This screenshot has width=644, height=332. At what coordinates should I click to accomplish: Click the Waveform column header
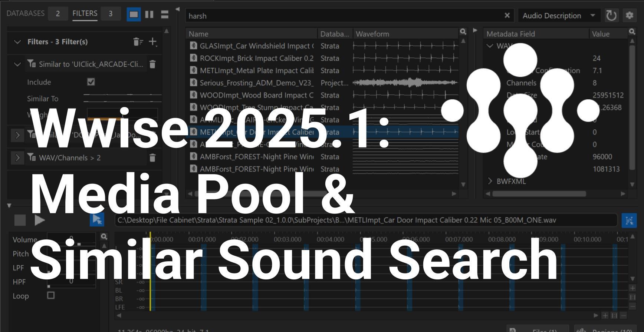(x=406, y=34)
